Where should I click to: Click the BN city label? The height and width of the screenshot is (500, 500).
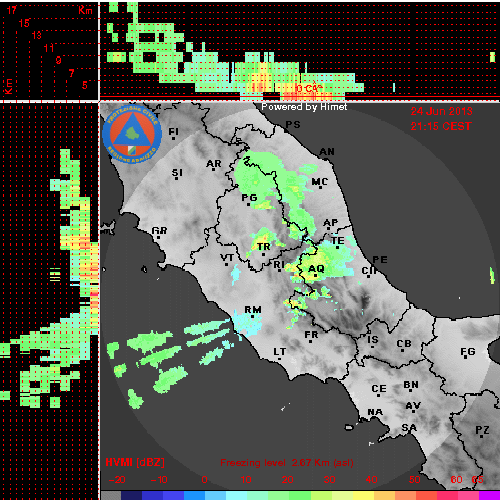(411, 385)
